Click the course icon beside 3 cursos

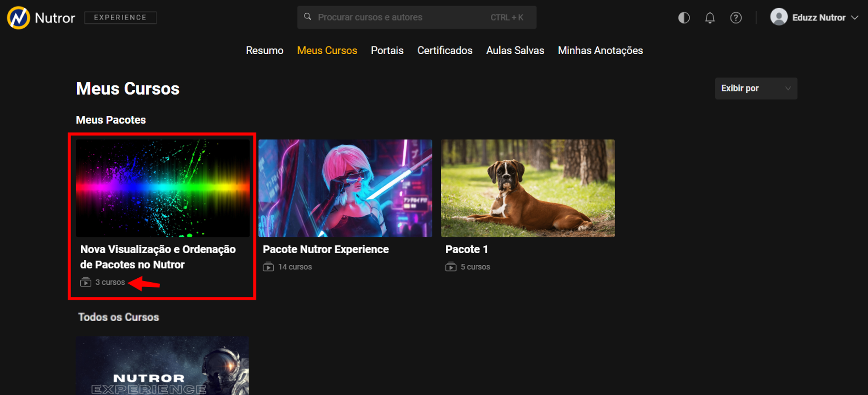[85, 282]
